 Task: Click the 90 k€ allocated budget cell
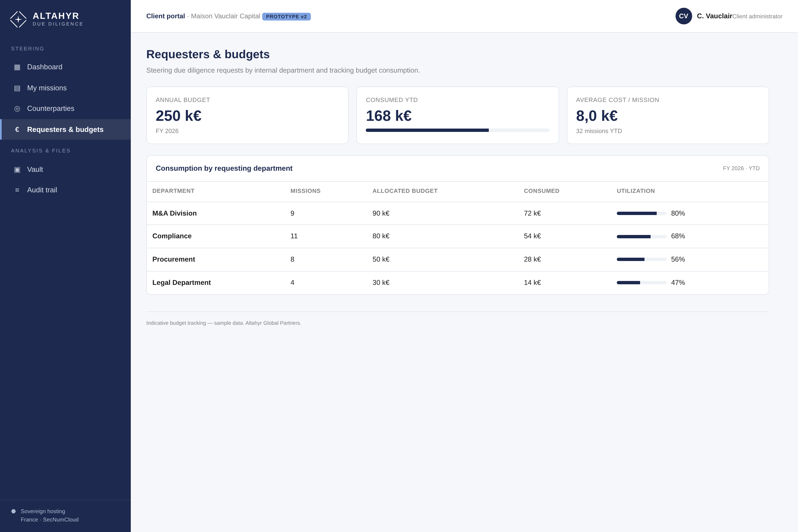(381, 213)
